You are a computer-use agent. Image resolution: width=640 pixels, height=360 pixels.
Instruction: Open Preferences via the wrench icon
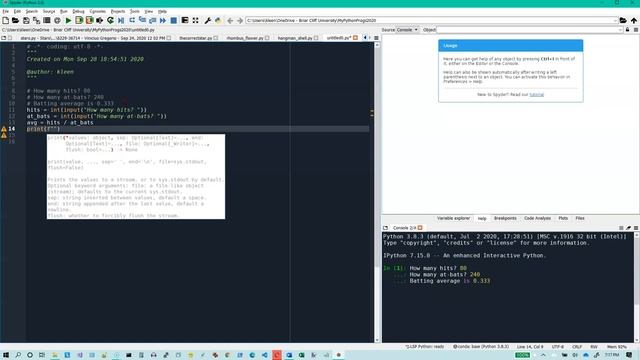207,20
